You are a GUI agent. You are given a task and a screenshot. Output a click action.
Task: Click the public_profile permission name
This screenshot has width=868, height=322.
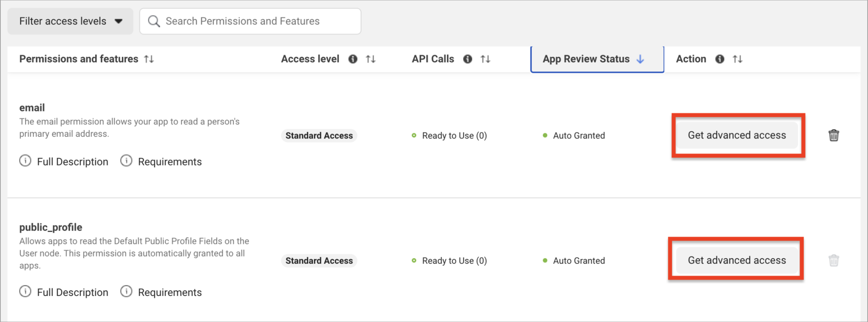click(x=51, y=227)
